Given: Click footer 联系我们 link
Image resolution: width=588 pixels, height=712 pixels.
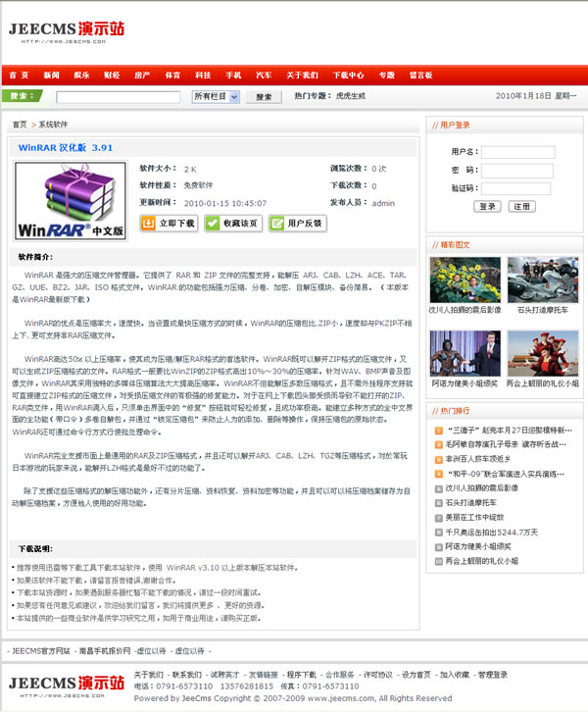Looking at the screenshot, I should coord(187,675).
